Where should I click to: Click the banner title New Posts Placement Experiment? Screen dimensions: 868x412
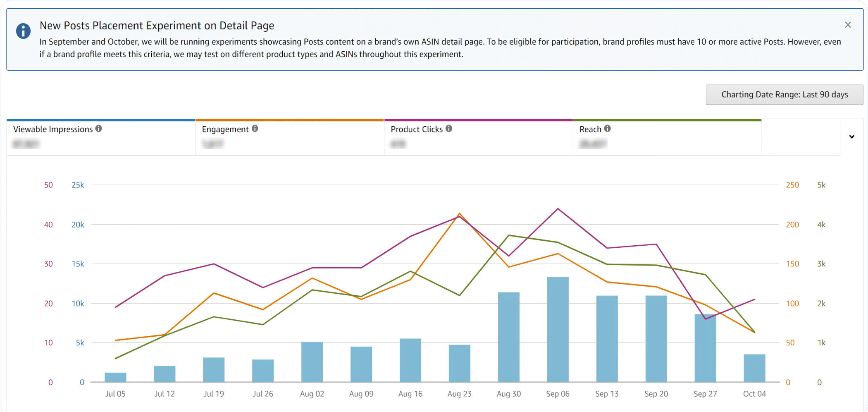point(157,26)
